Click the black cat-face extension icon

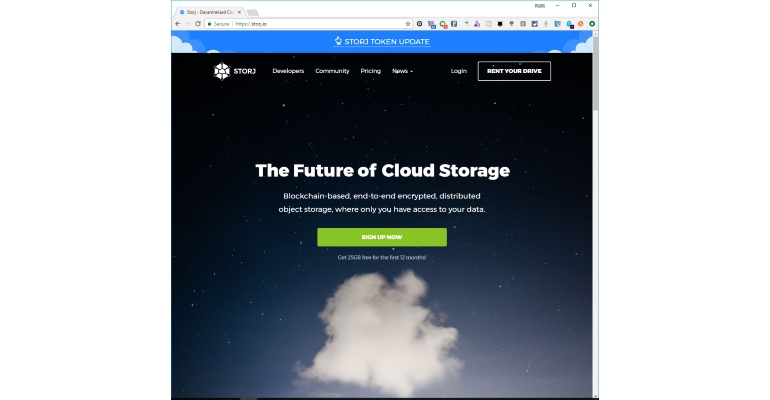click(500, 24)
